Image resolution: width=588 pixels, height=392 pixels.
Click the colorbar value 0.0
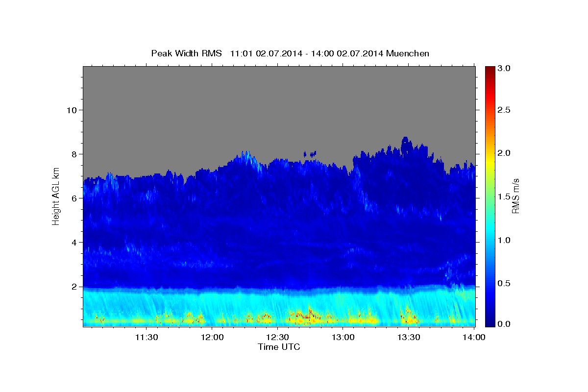(x=504, y=324)
